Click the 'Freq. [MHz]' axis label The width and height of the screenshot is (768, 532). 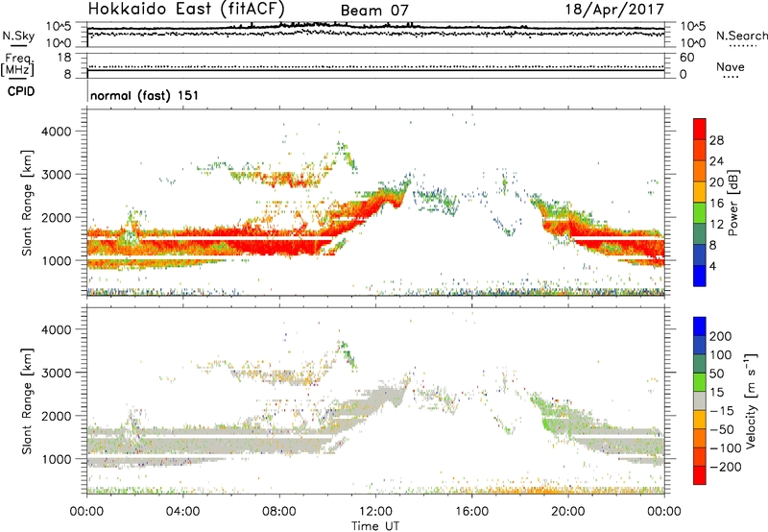[x=17, y=65]
